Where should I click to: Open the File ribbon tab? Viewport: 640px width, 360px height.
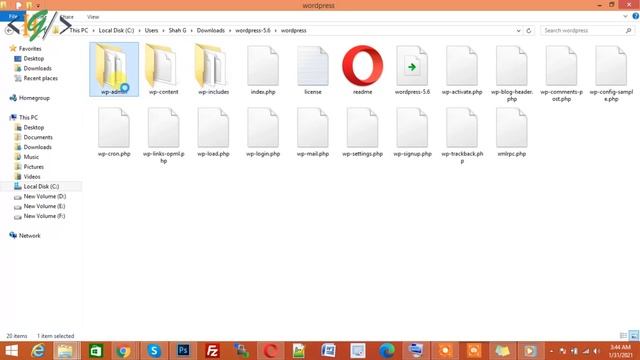(13, 16)
